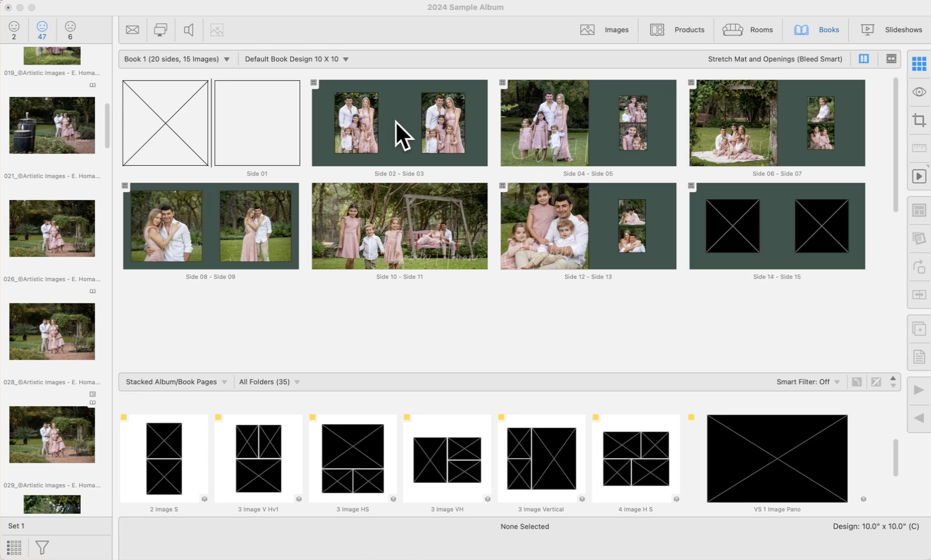Click Stretch Mat and Openings (Bleed Smart)
931x560 pixels.
[x=774, y=59]
